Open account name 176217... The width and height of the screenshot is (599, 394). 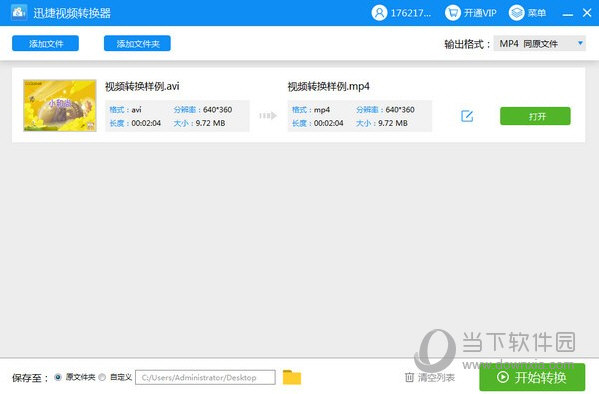pyautogui.click(x=411, y=13)
